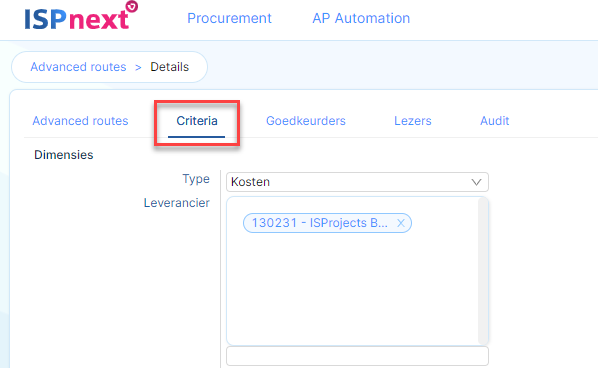Open the Procurement menu
The image size is (598, 368).
(x=229, y=18)
